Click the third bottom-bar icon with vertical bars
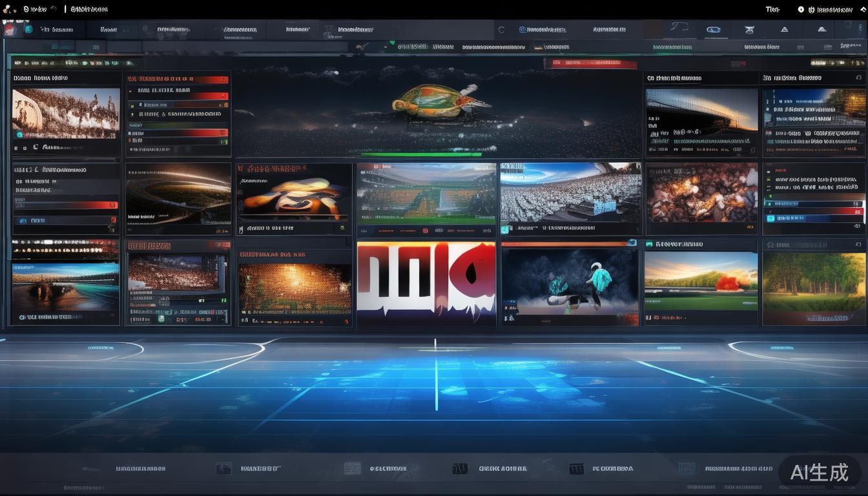The height and width of the screenshot is (496, 868). coord(460,468)
